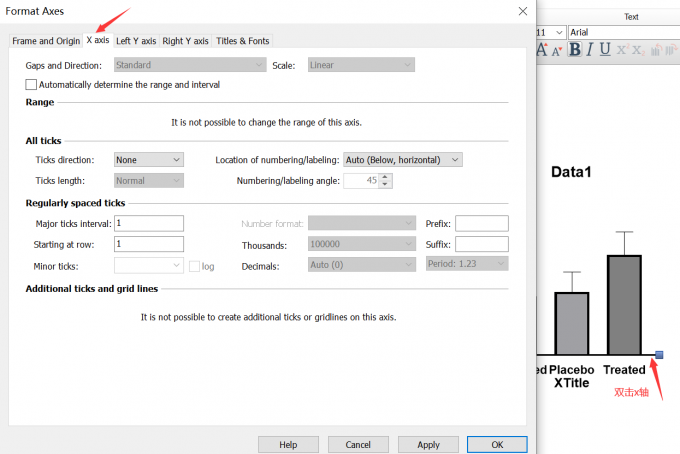Switch to the Left Y axis tab
The height and width of the screenshot is (454, 680).
[x=136, y=41]
